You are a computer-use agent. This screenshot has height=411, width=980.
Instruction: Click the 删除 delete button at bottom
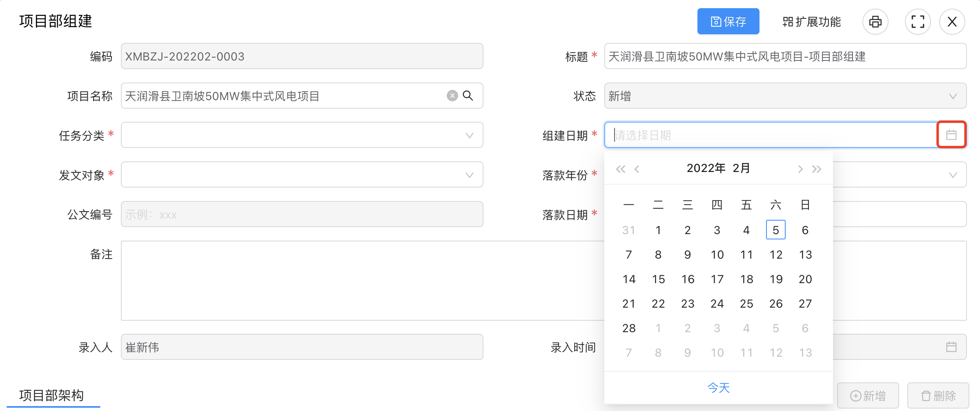pyautogui.click(x=938, y=395)
